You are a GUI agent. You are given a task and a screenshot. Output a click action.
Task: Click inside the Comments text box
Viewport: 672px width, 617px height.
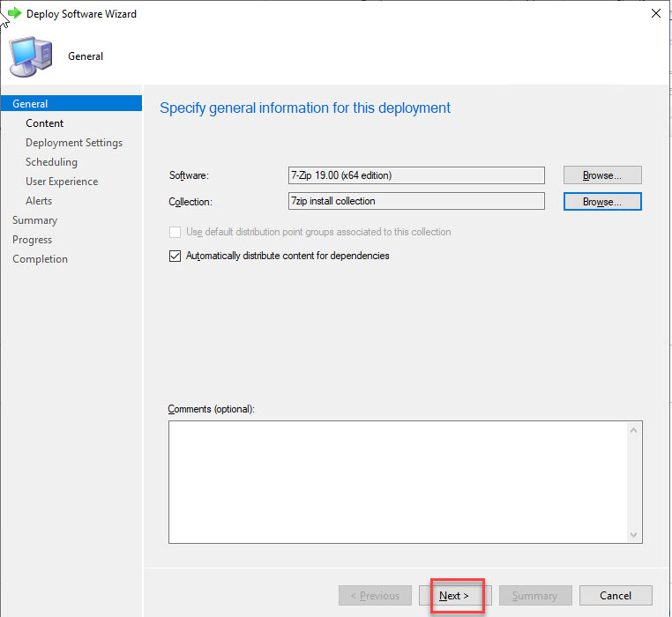click(397, 481)
